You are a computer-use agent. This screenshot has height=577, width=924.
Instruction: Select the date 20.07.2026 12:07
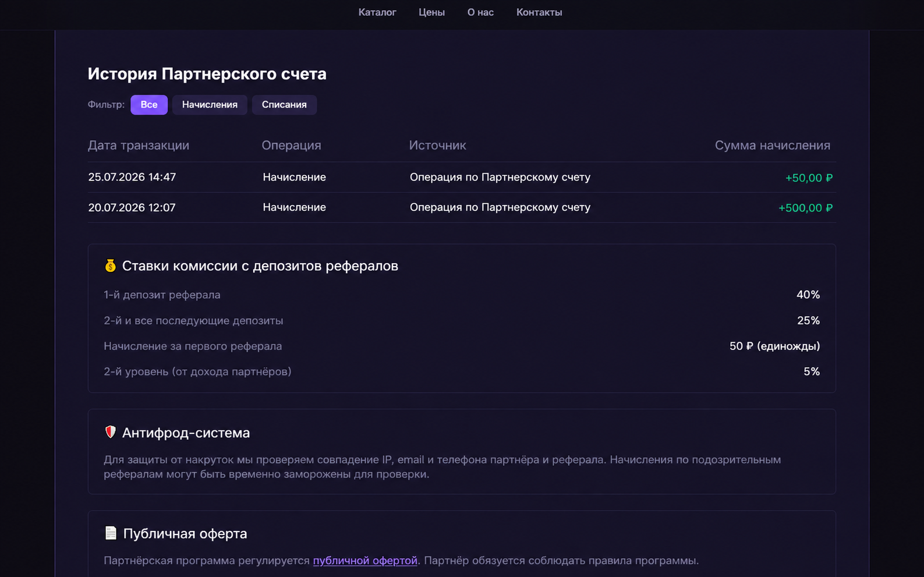click(132, 207)
